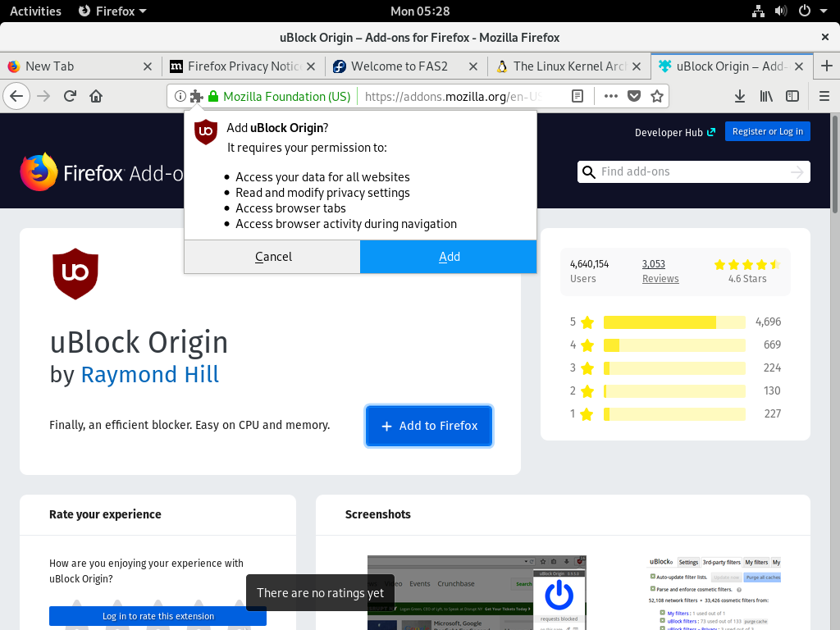Open the uBlock settings screenshot thumbnail
This screenshot has width=840, height=630.
pos(714,592)
